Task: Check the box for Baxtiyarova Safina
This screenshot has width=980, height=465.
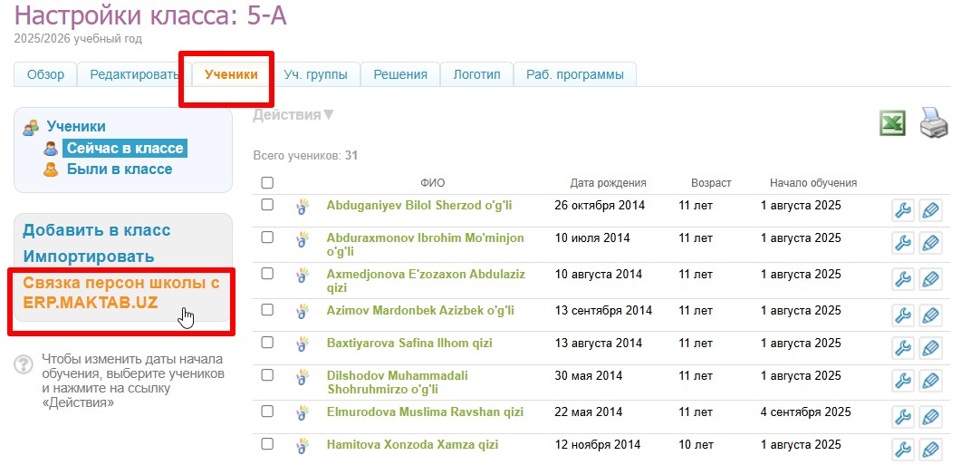Action: (267, 343)
